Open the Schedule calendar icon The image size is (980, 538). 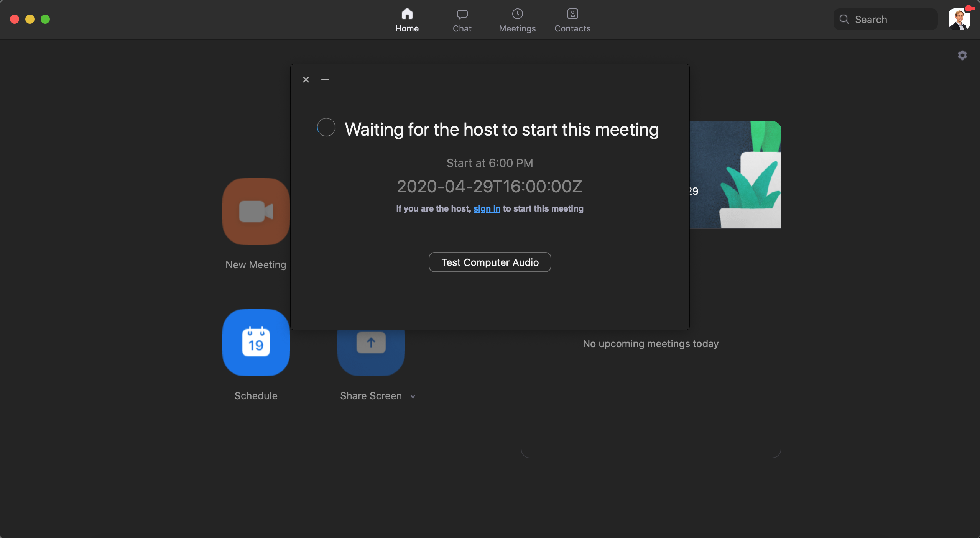pos(256,343)
